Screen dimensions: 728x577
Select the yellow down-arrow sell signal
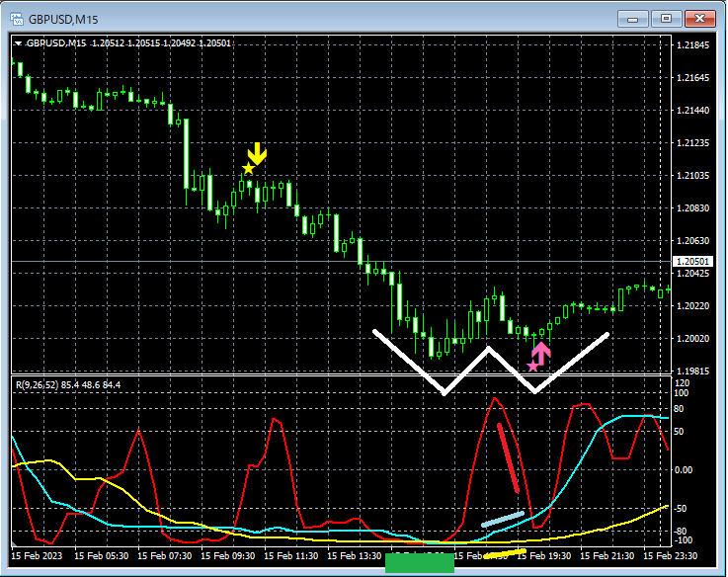click(257, 153)
